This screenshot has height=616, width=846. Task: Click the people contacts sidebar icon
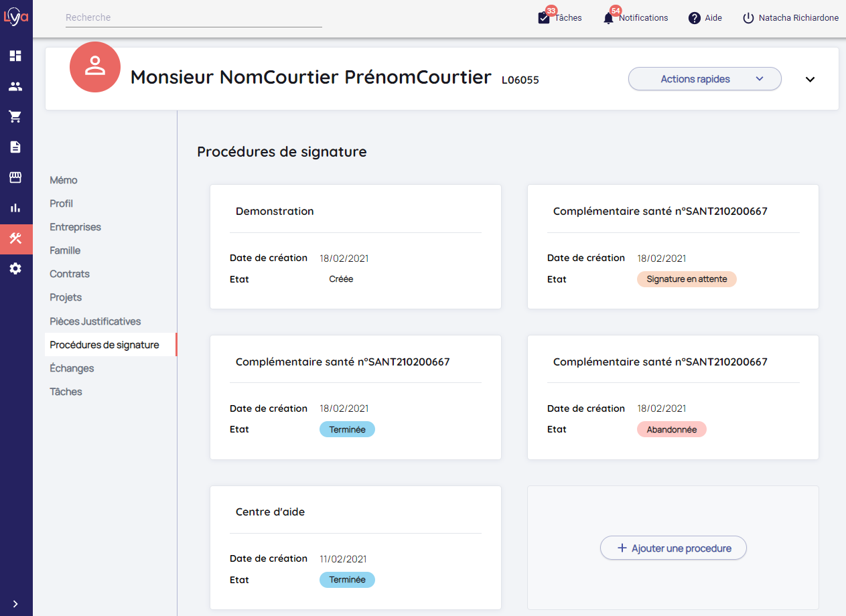pyautogui.click(x=15, y=86)
